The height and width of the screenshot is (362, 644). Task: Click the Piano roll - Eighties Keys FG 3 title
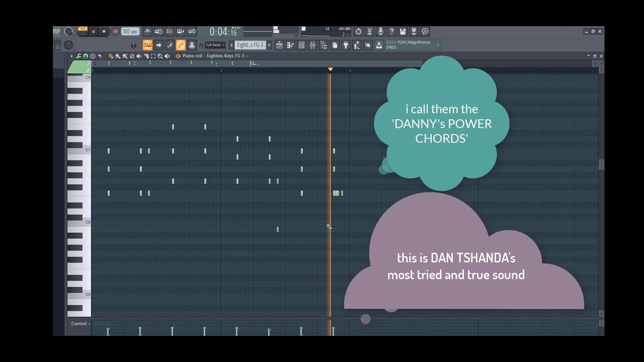[213, 56]
